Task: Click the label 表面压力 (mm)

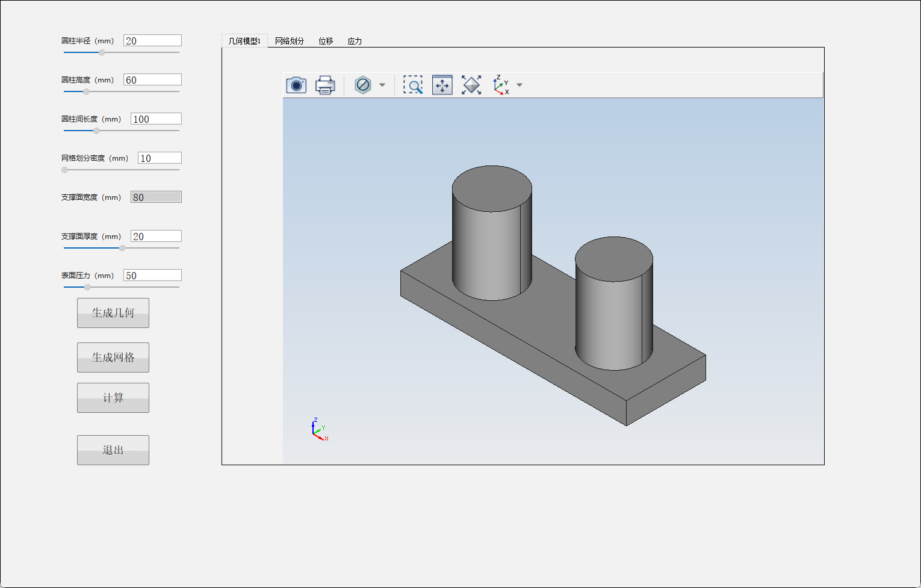Action: coord(87,276)
